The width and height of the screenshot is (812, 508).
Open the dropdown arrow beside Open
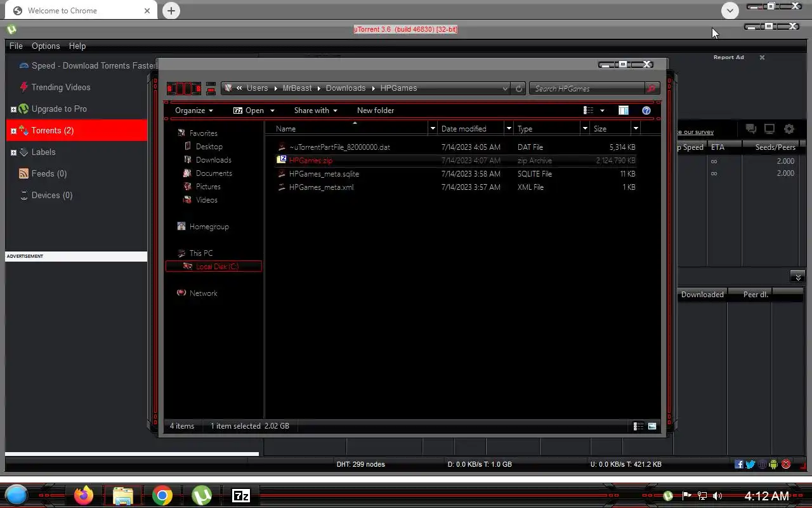(x=272, y=110)
